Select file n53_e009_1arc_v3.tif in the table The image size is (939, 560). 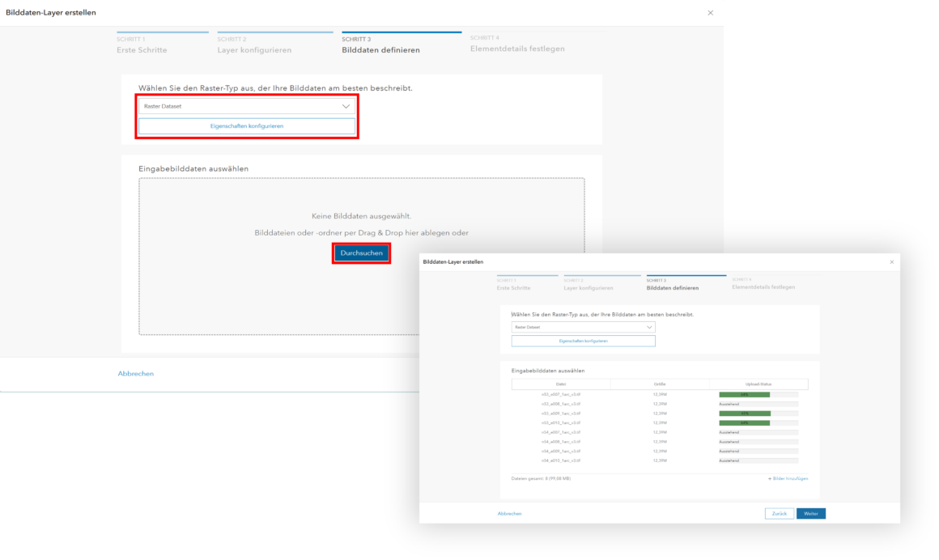[x=561, y=414]
